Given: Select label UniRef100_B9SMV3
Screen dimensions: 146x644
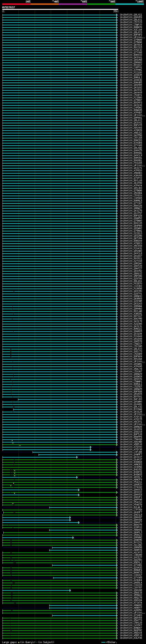Looking at the screenshot, I should [x=131, y=103].
